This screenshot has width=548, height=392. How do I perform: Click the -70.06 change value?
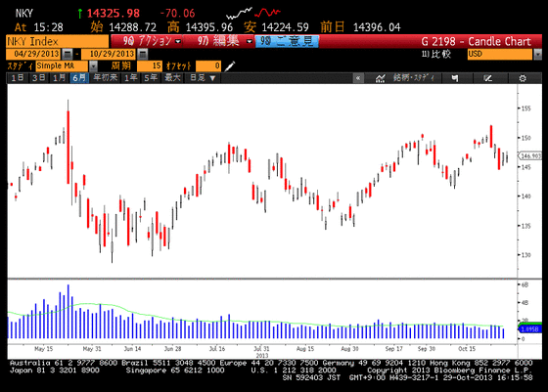click(x=177, y=14)
